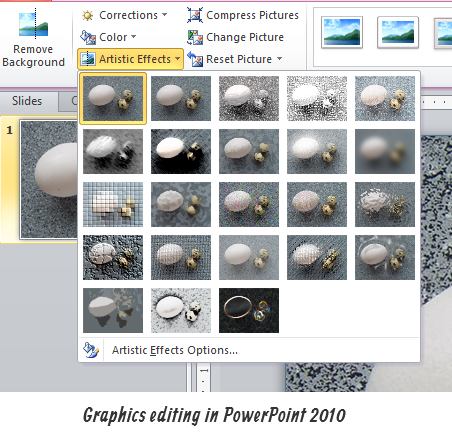Switch to the Slides tab
The width and height of the screenshot is (452, 444).
(27, 101)
